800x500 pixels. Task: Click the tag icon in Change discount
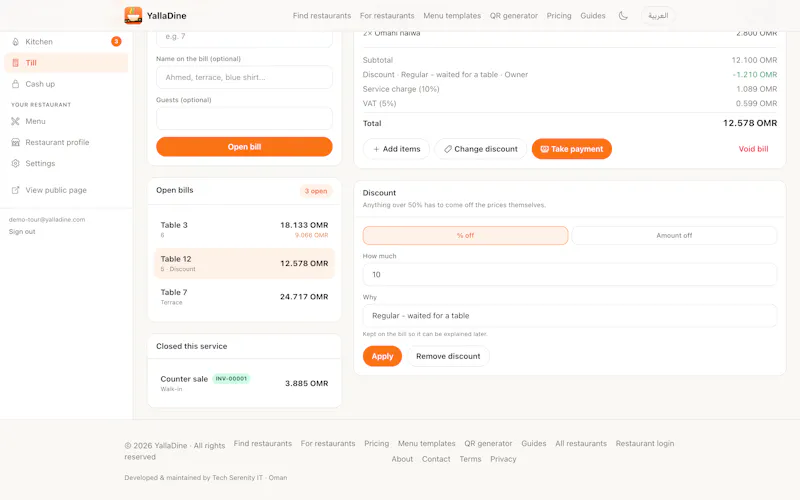pos(447,149)
